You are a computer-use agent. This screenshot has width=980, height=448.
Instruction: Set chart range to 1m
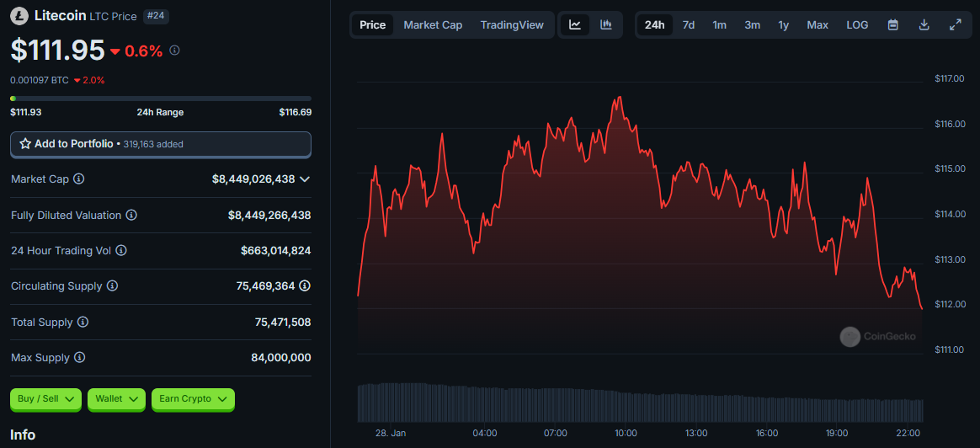(x=719, y=25)
